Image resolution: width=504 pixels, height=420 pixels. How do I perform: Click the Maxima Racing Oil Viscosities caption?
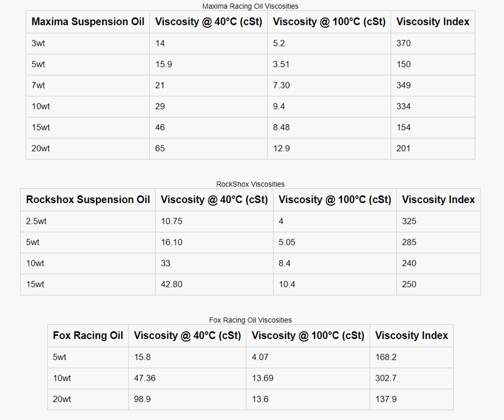250,6
